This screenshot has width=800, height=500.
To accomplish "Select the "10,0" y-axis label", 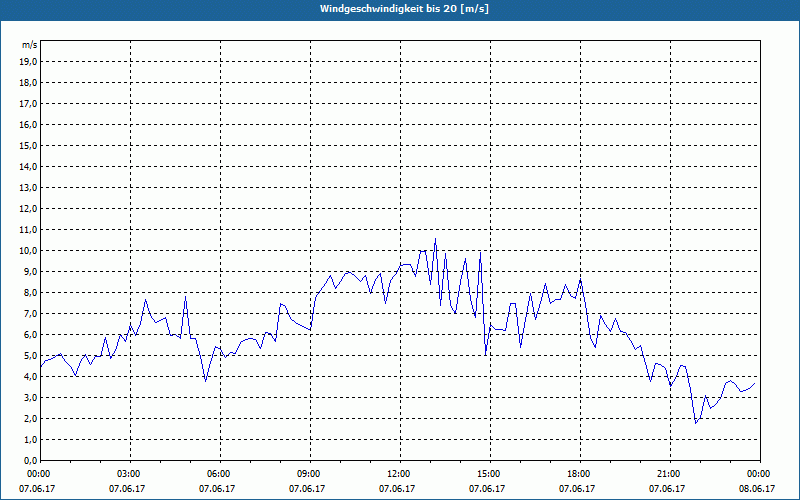I will coord(28,251).
